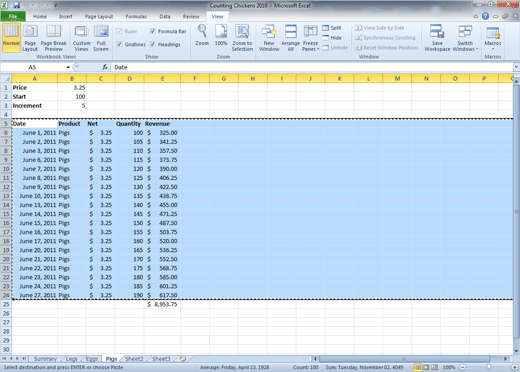Toggle the Gridlines checkbox
Viewport: 520px width, 372px height.
click(119, 44)
